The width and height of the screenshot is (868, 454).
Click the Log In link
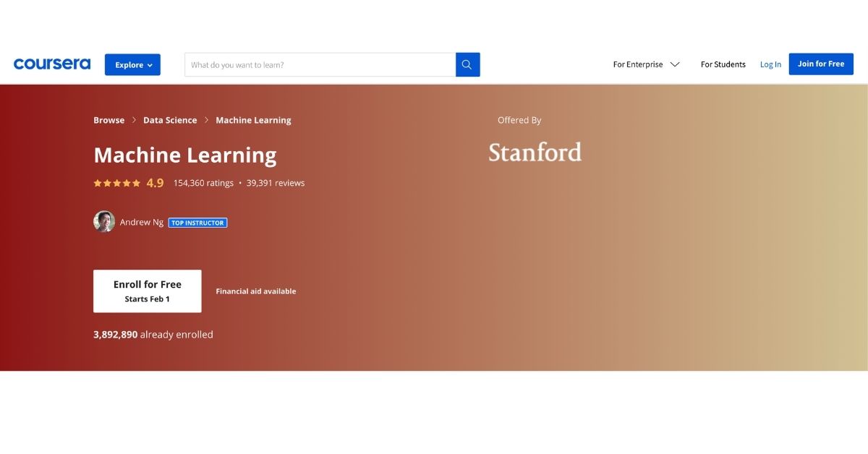coord(770,64)
